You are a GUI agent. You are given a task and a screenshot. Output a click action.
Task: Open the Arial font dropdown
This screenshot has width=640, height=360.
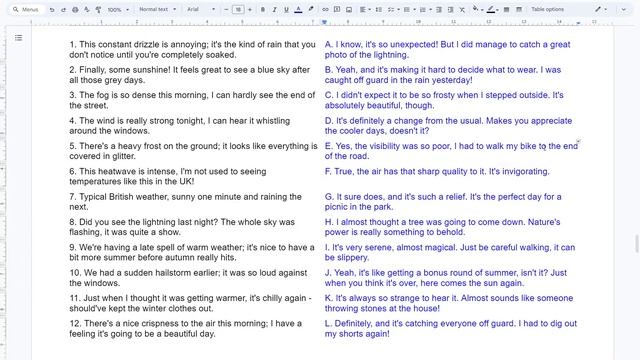201,9
